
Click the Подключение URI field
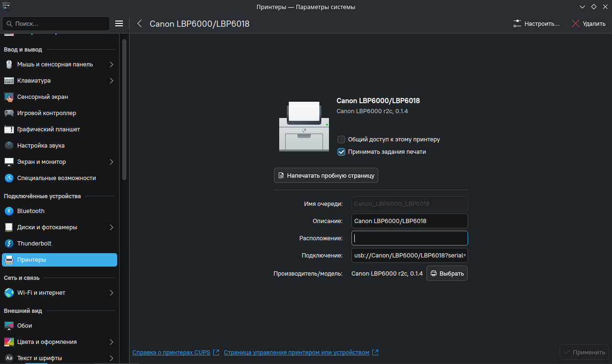[x=409, y=256]
